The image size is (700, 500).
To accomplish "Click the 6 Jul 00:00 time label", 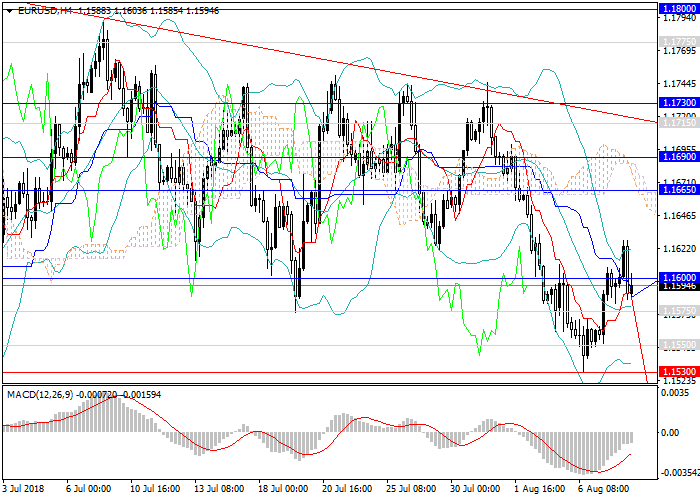I will tap(88, 488).
